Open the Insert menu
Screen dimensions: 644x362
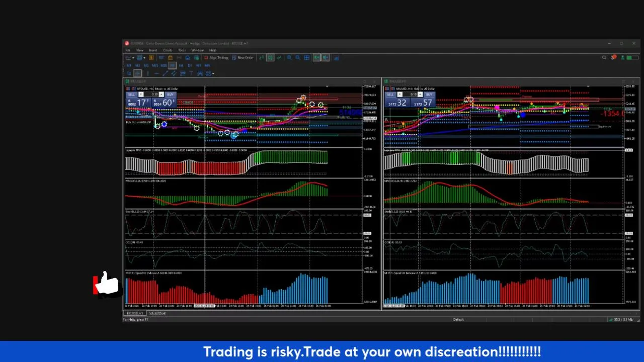[x=153, y=50]
